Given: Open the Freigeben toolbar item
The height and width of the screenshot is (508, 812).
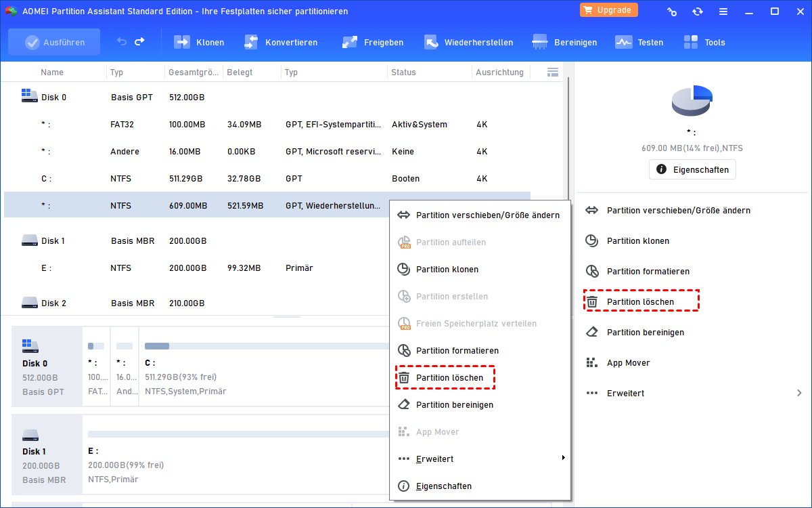Looking at the screenshot, I should tap(373, 42).
